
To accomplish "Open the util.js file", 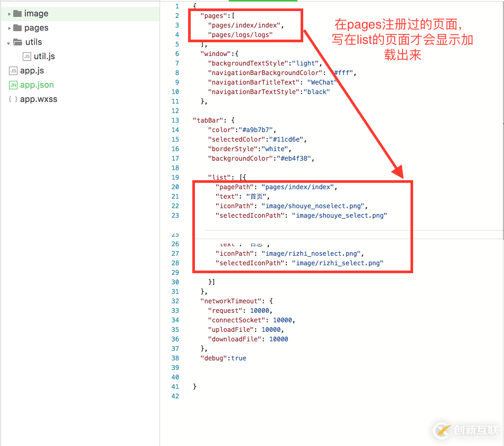I will tap(44, 57).
